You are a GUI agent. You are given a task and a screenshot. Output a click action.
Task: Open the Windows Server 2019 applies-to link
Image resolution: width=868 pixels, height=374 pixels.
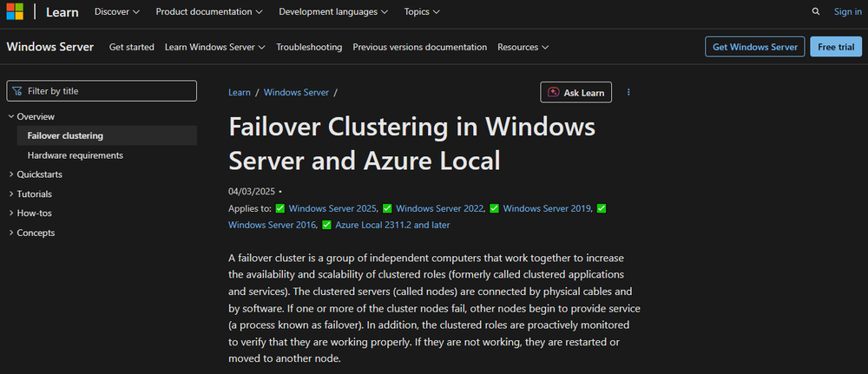point(547,208)
